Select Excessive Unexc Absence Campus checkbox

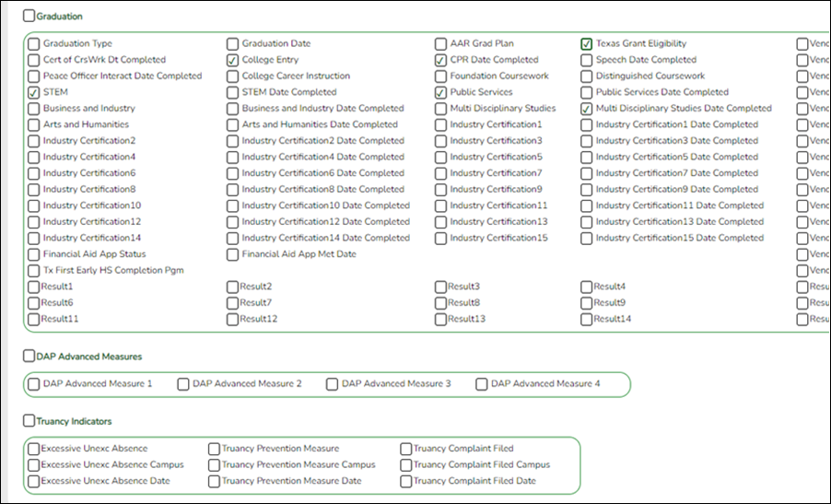coord(34,465)
